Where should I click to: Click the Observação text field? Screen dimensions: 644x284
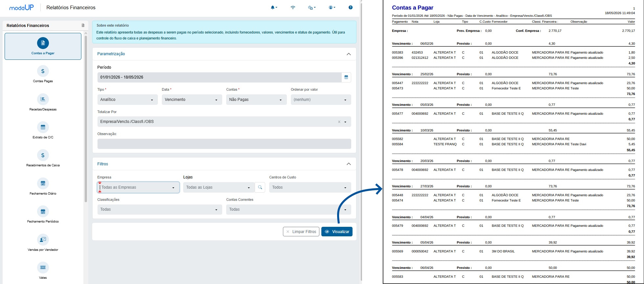tap(224, 144)
